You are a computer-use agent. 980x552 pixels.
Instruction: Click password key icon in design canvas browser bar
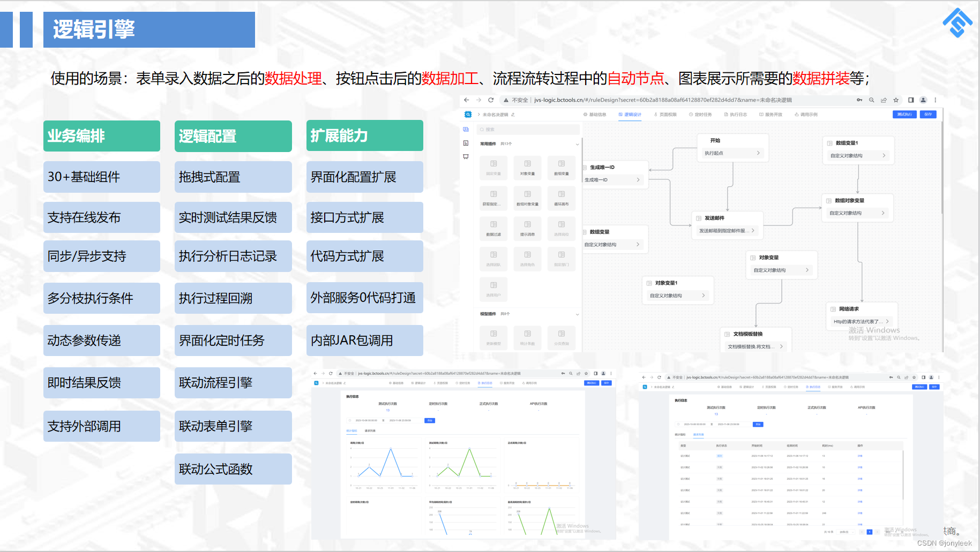click(x=859, y=100)
